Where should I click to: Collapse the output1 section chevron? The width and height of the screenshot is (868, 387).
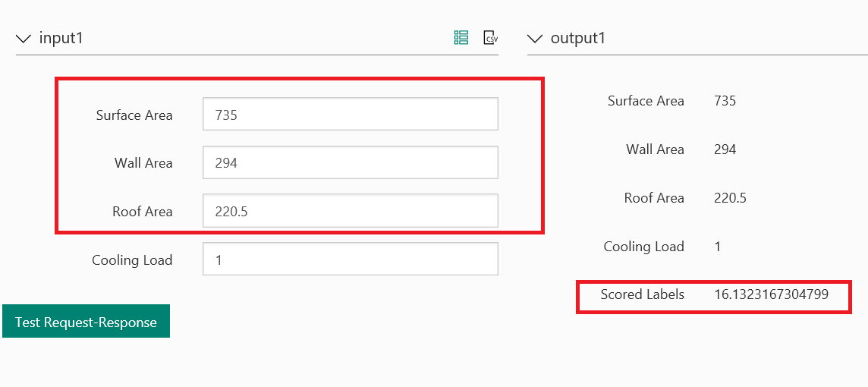click(x=535, y=38)
